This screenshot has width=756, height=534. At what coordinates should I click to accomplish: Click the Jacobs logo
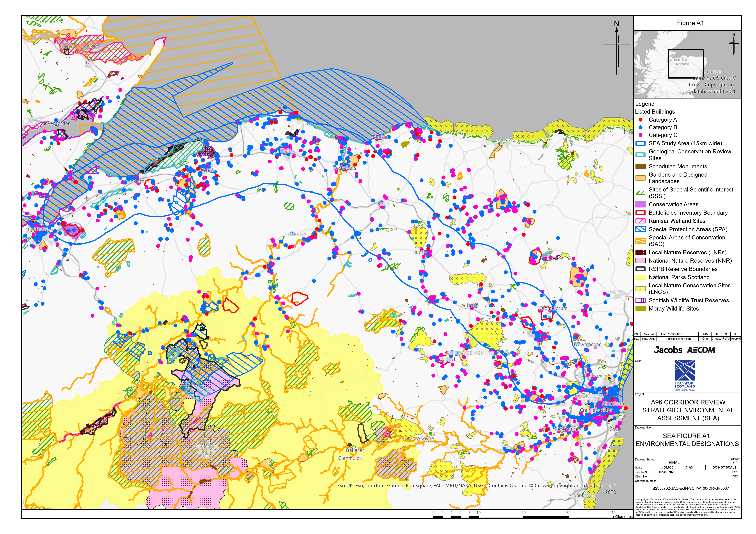tap(668, 350)
